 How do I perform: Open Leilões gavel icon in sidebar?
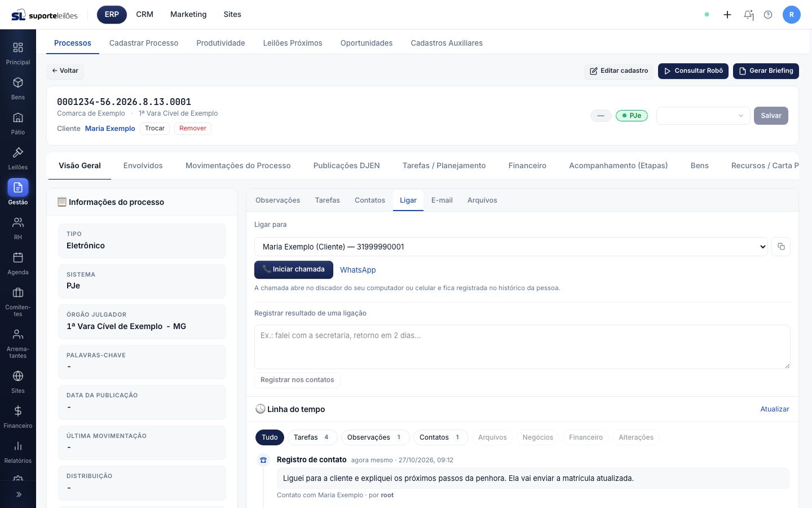click(18, 152)
